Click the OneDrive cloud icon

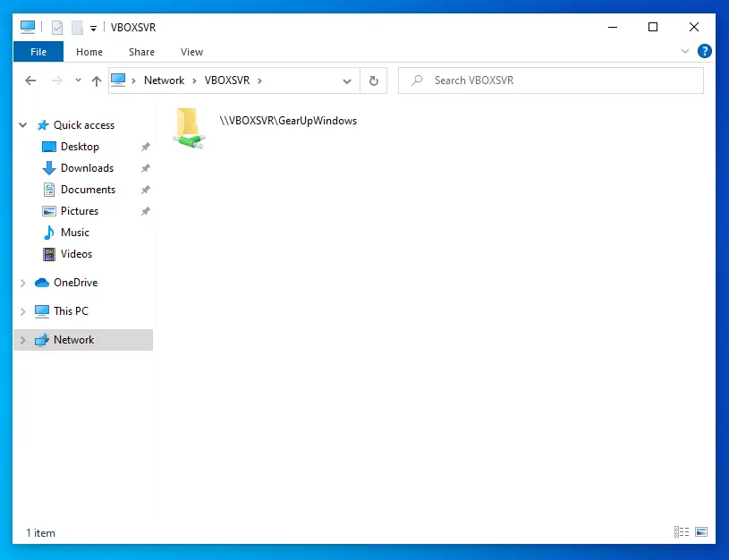(42, 283)
